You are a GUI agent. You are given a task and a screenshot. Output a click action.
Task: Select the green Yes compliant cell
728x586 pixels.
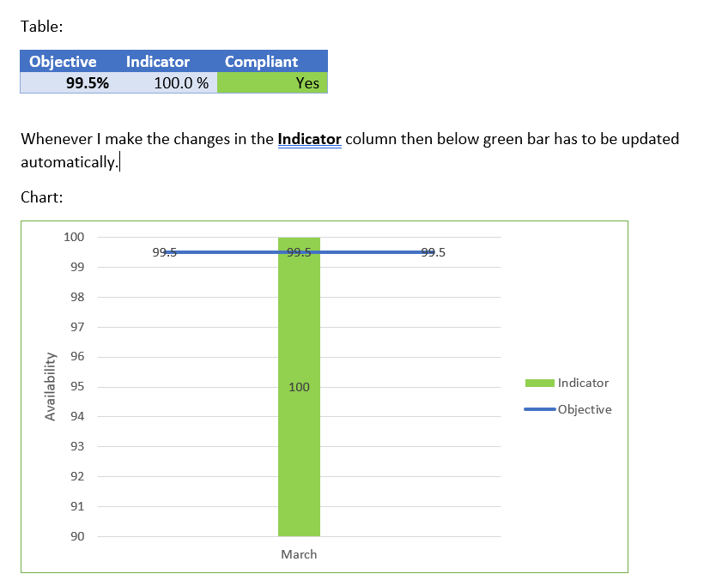point(272,82)
